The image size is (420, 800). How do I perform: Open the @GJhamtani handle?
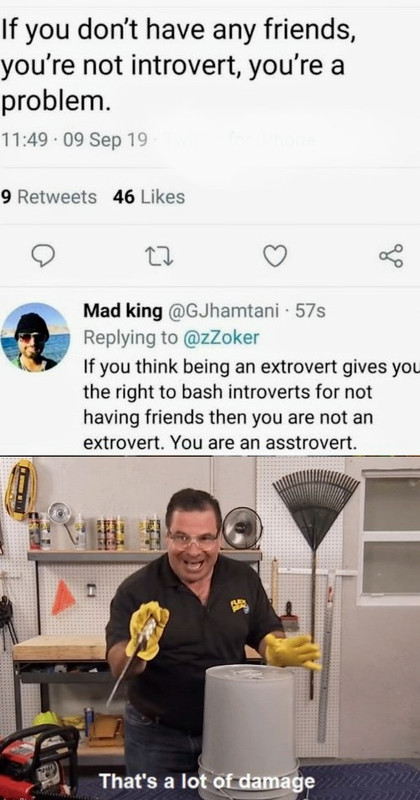click(x=223, y=311)
